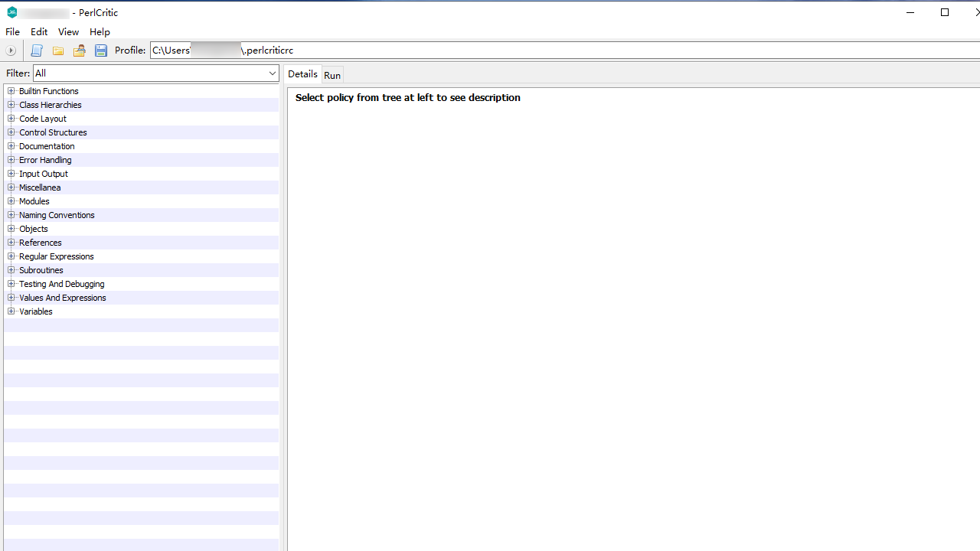
Task: Expand the Regular Expressions tree node
Action: pyautogui.click(x=11, y=256)
